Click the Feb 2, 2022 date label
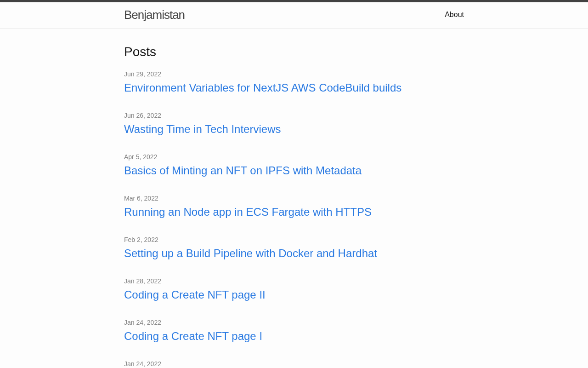588x368 pixels. click(141, 240)
